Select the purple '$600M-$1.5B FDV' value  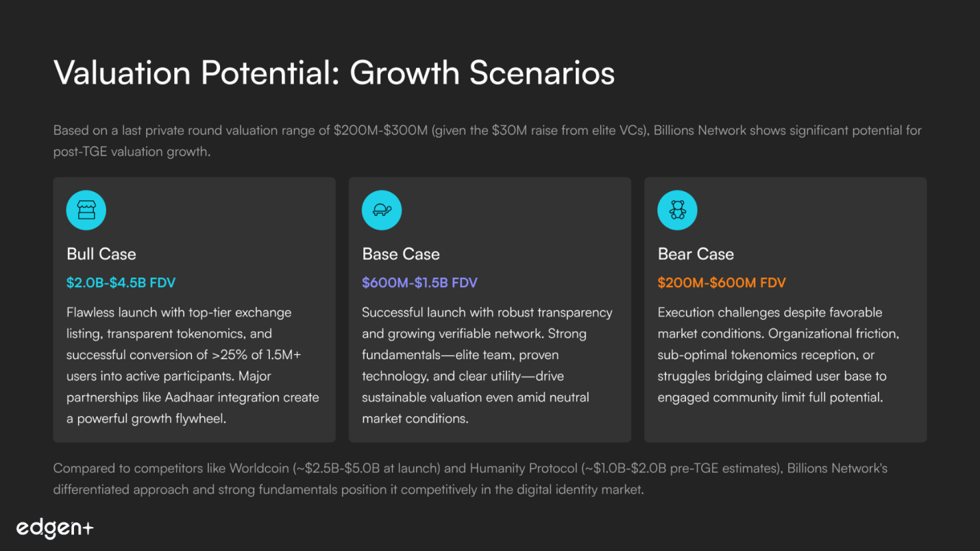[419, 282]
